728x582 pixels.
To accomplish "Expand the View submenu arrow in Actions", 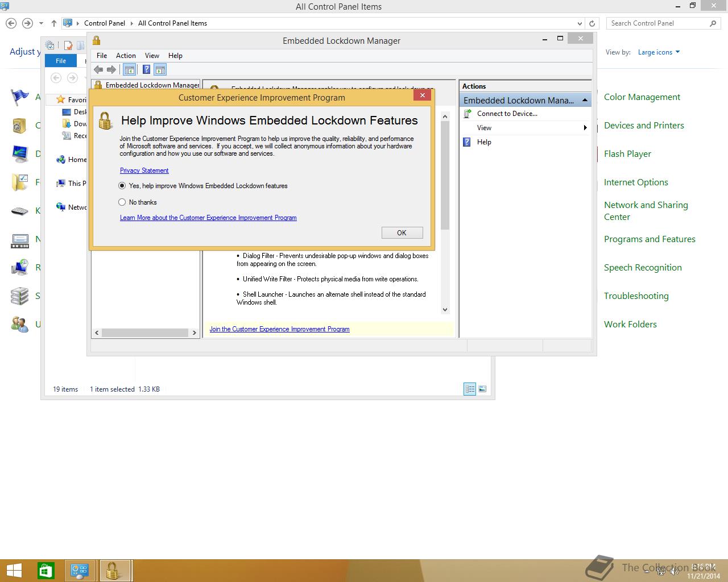I will pyautogui.click(x=585, y=128).
